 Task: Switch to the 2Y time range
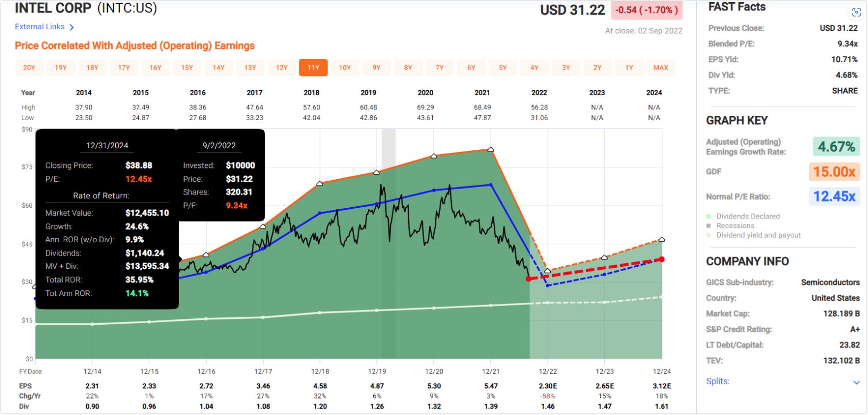(x=597, y=67)
